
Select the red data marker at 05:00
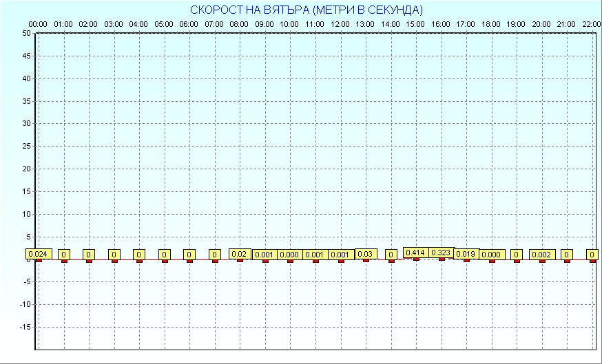click(165, 261)
